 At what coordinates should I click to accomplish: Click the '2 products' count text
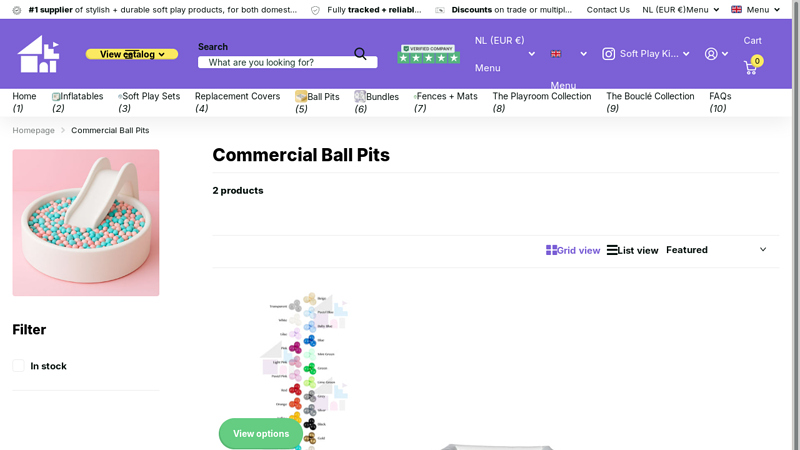point(238,190)
